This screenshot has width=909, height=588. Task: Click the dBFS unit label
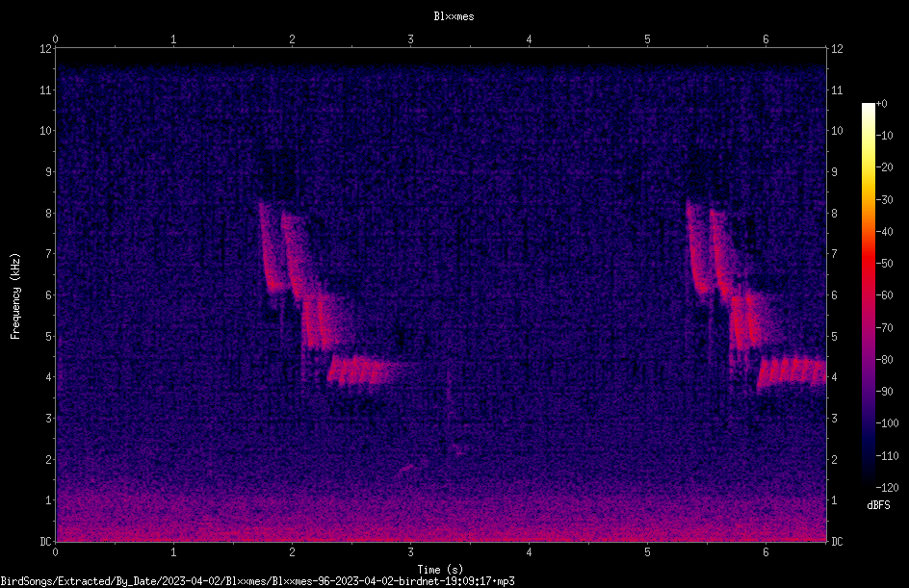point(878,505)
